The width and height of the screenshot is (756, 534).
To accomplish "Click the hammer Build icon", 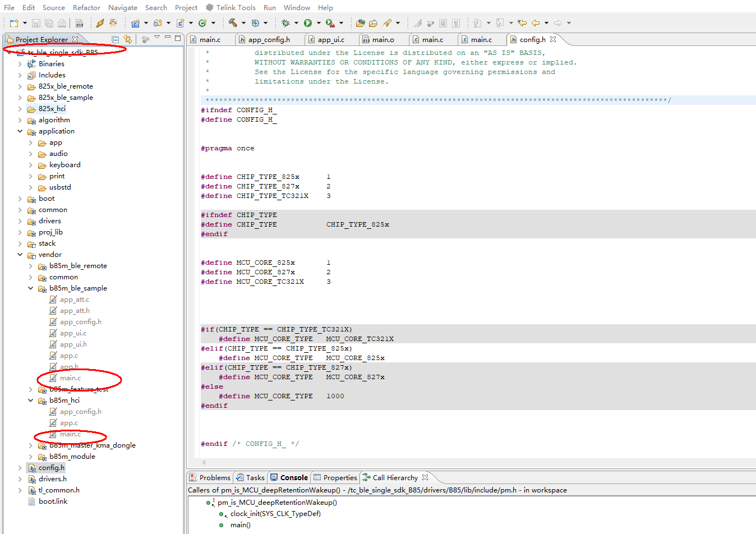I will click(x=233, y=23).
